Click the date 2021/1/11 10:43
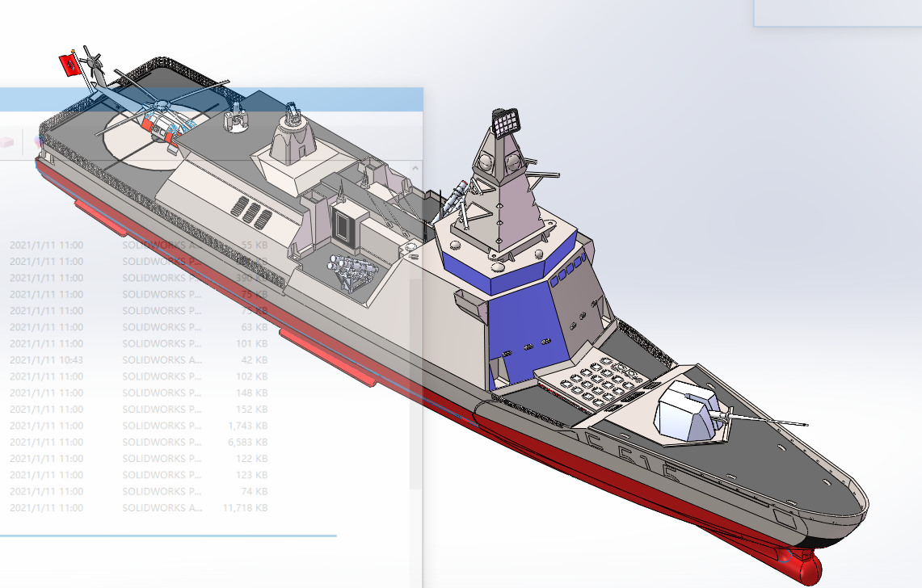 click(46, 360)
